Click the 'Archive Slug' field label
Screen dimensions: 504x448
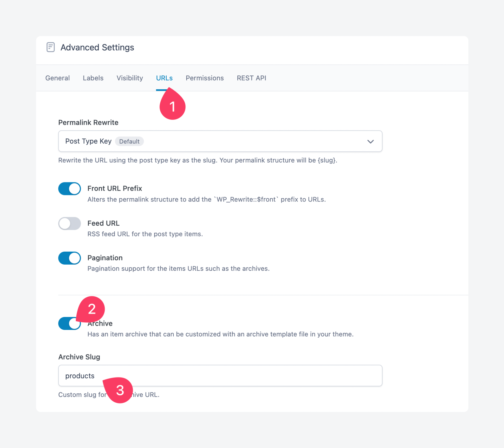click(79, 357)
